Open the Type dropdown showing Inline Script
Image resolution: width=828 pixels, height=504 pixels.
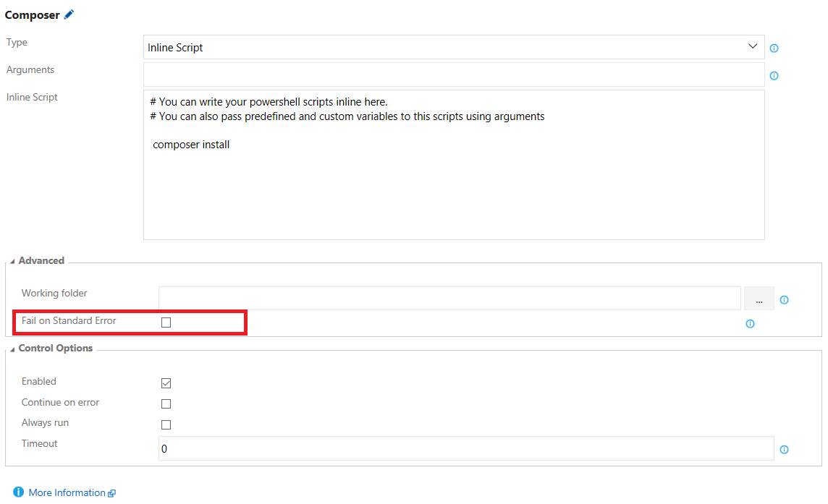coord(454,48)
